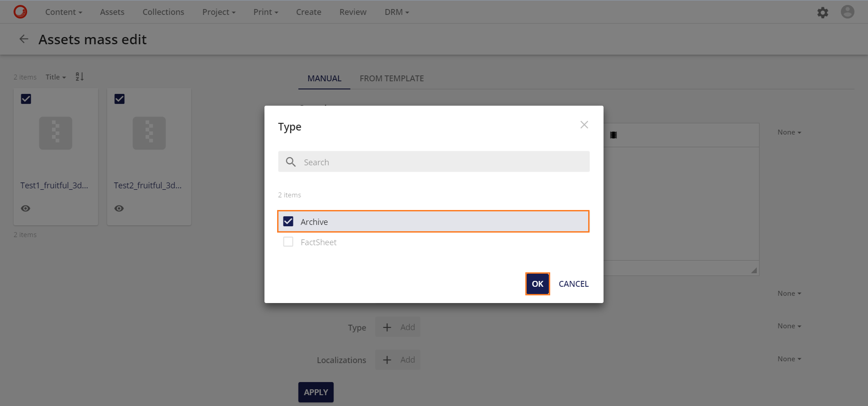Viewport: 868px width, 406px height.
Task: Click the eye icon under Test1 asset
Action: coord(26,208)
